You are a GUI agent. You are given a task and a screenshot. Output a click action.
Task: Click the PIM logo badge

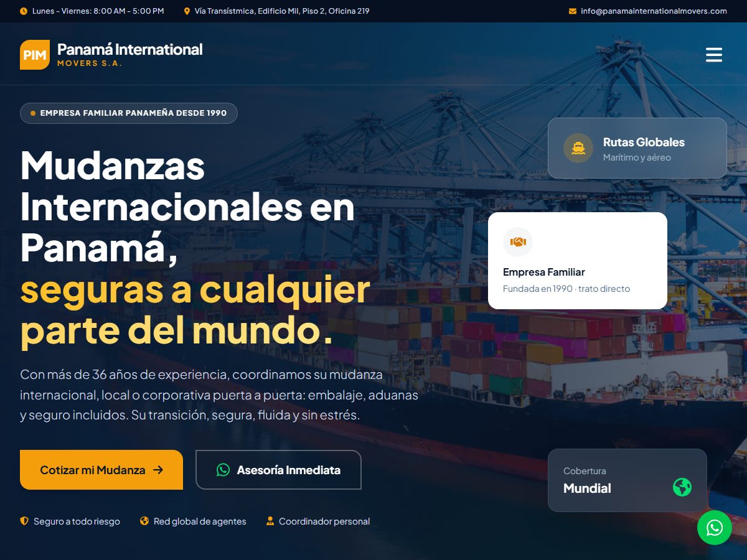click(x=35, y=55)
